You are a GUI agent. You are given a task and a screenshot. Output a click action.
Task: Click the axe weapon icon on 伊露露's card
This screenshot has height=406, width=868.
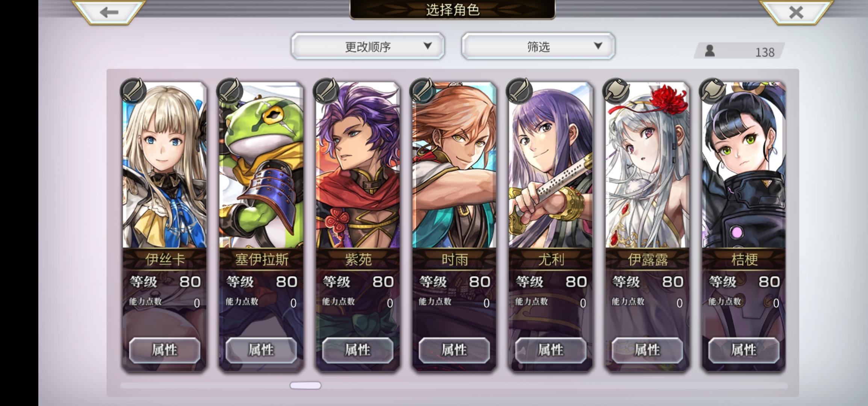point(616,91)
